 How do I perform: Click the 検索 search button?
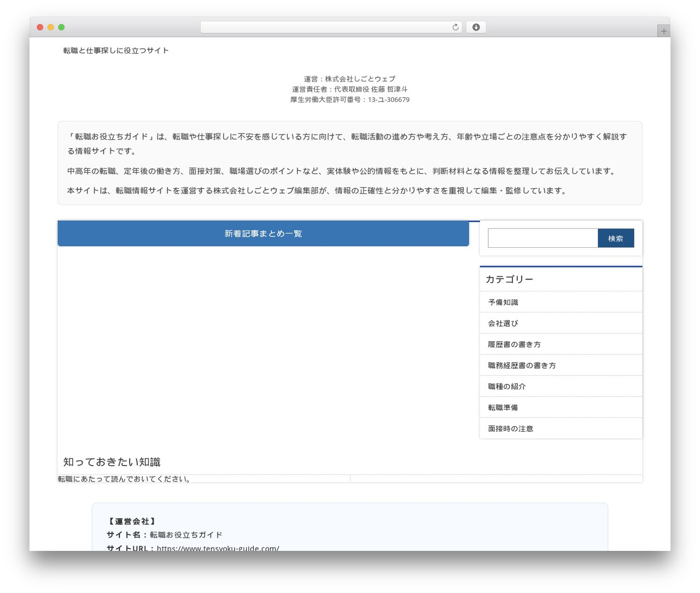[x=616, y=238]
